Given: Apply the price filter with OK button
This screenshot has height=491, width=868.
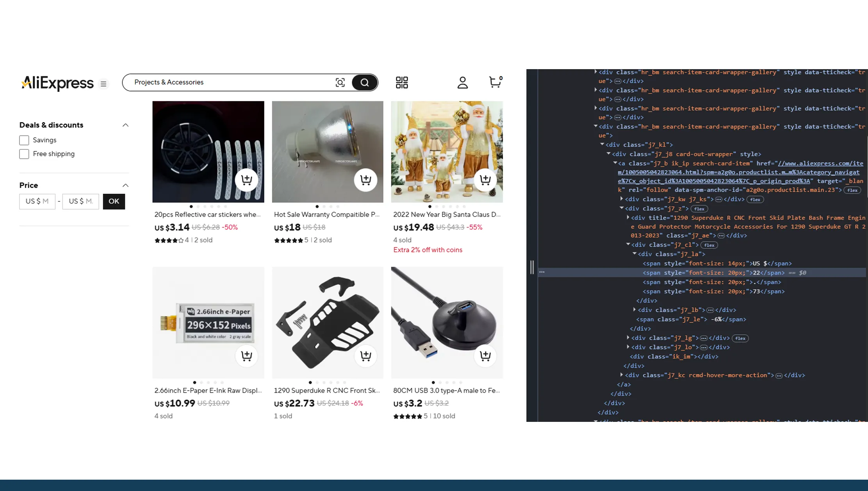Looking at the screenshot, I should [114, 201].
